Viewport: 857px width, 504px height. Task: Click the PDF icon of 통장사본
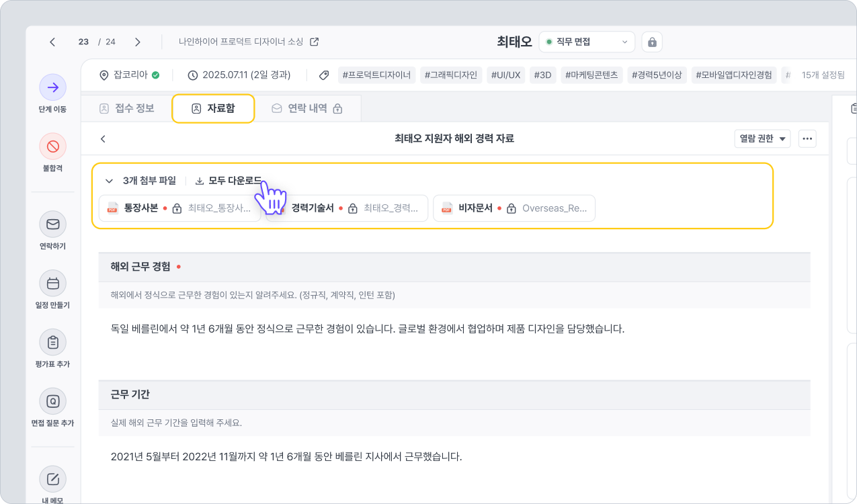pos(113,208)
